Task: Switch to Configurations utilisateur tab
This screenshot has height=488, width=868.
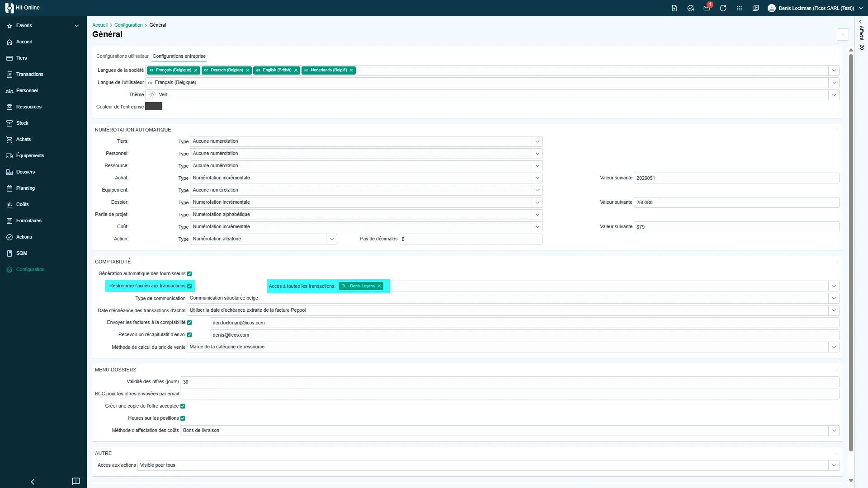Action: click(x=123, y=56)
